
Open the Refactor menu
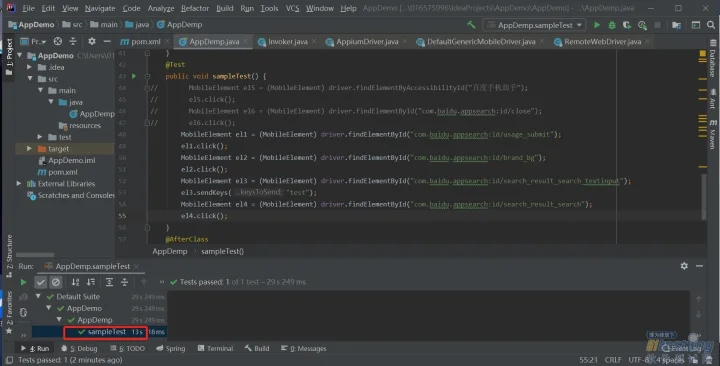[x=195, y=8]
